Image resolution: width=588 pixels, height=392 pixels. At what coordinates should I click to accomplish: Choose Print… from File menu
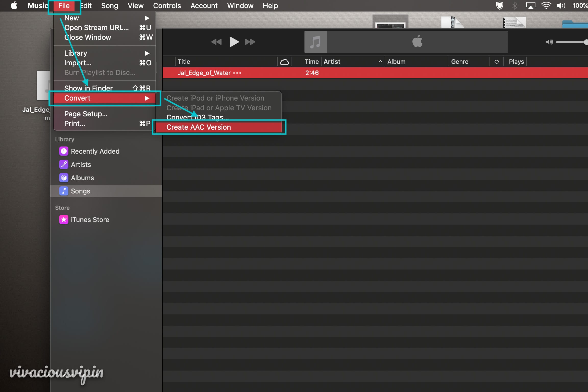(x=105, y=124)
